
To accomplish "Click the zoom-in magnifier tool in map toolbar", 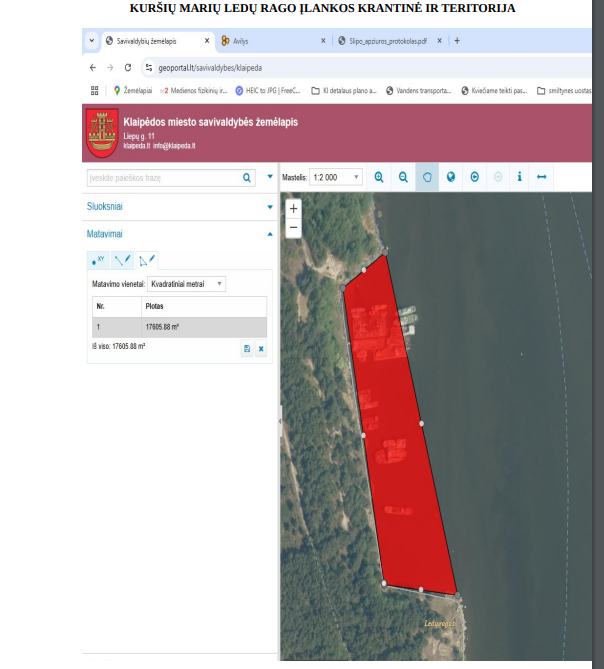I will pyautogui.click(x=379, y=177).
